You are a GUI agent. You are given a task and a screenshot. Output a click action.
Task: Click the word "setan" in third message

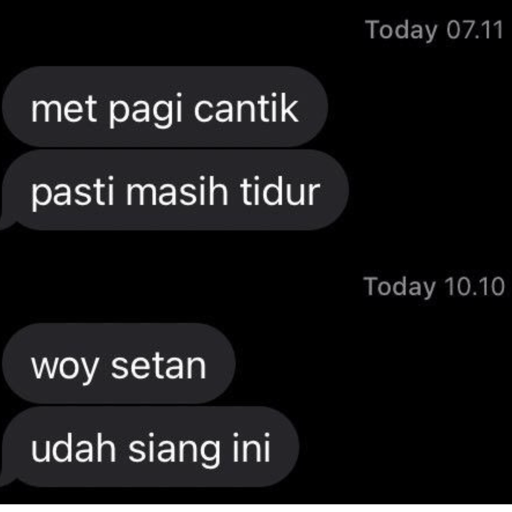click(x=158, y=366)
